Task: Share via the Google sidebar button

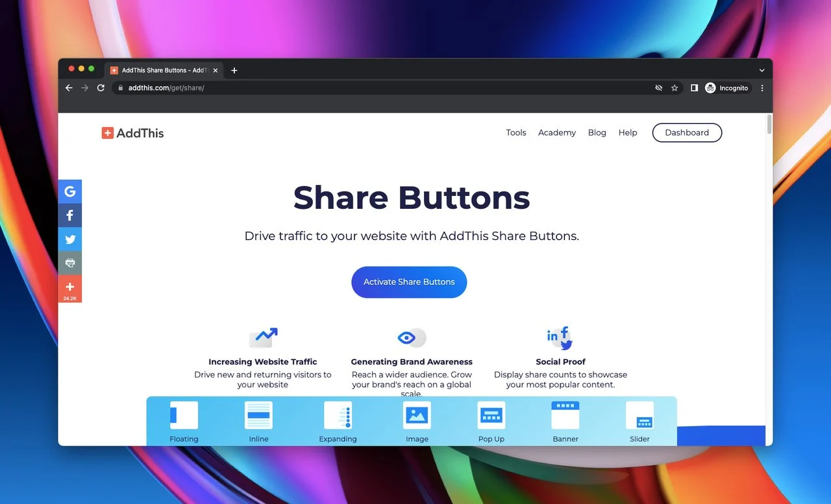Action: (70, 191)
